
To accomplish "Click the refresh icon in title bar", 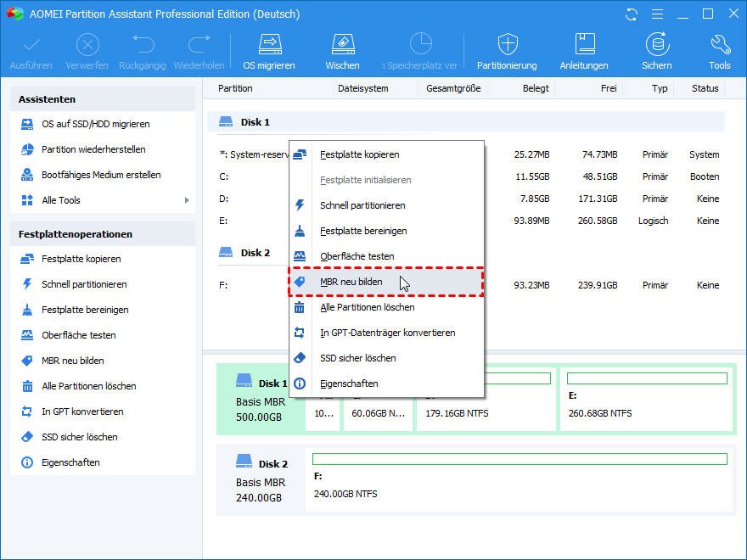I will click(632, 14).
